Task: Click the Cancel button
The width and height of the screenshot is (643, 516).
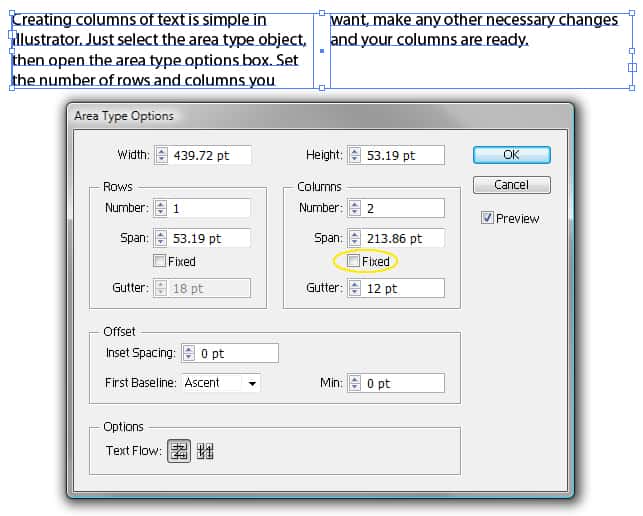Action: pyautogui.click(x=511, y=185)
